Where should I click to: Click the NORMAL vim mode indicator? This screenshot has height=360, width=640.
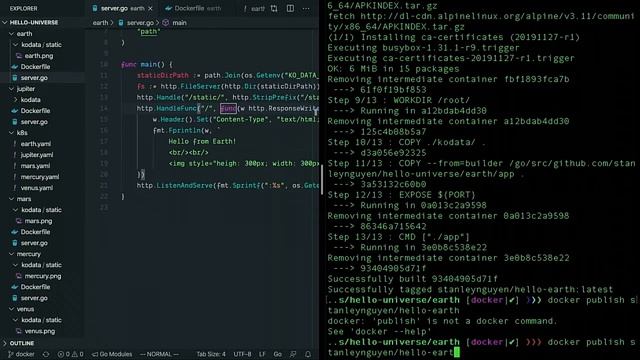[x=159, y=354]
